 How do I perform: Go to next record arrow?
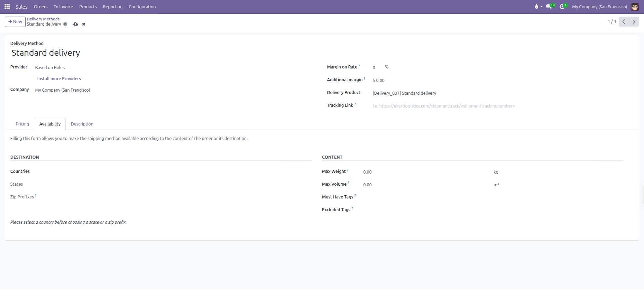634,21
